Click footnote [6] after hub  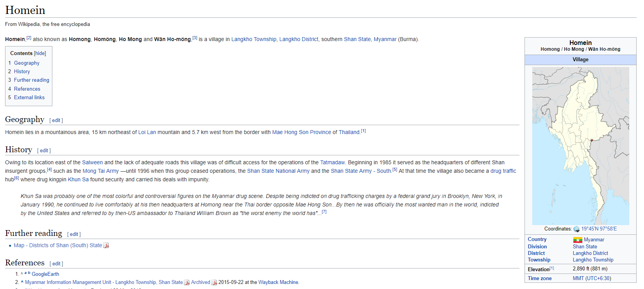click(x=17, y=178)
